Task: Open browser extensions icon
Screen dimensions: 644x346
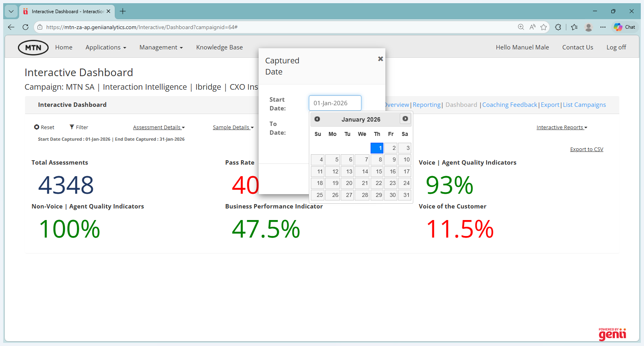Action: tap(558, 27)
